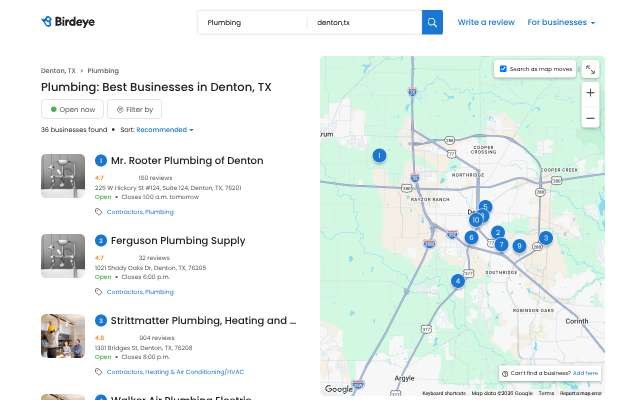Click the 904 reviews text for Strittmatter
This screenshot has width=640, height=400.
pos(157,338)
